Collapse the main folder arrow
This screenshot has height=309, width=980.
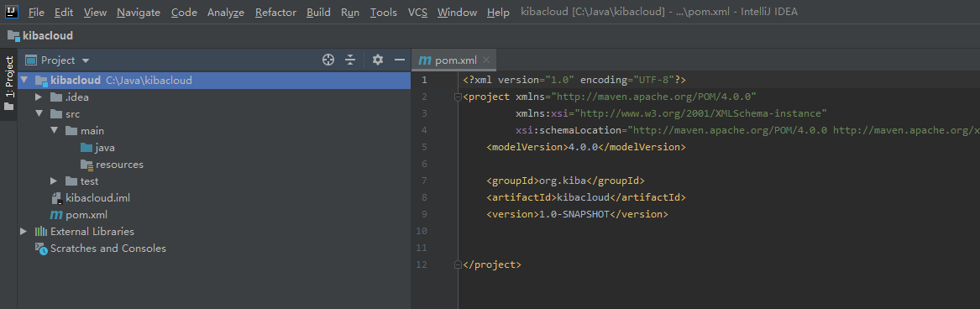coord(54,131)
